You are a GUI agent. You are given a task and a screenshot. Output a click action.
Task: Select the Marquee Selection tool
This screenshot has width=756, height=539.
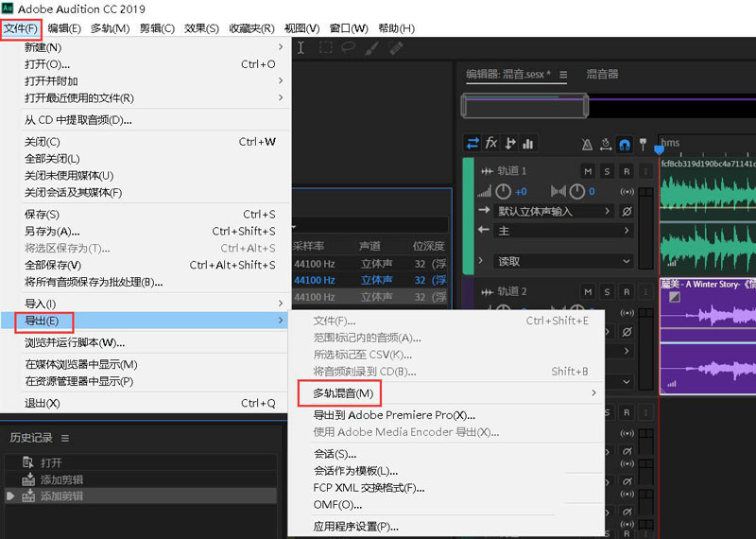pyautogui.click(x=325, y=47)
